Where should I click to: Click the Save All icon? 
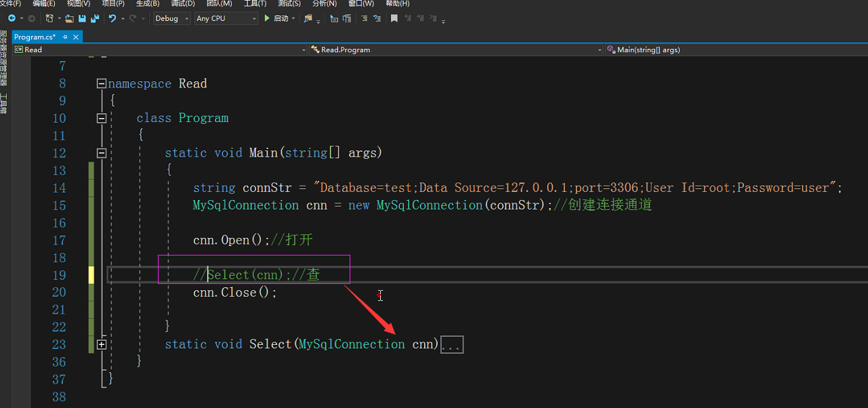(95, 18)
